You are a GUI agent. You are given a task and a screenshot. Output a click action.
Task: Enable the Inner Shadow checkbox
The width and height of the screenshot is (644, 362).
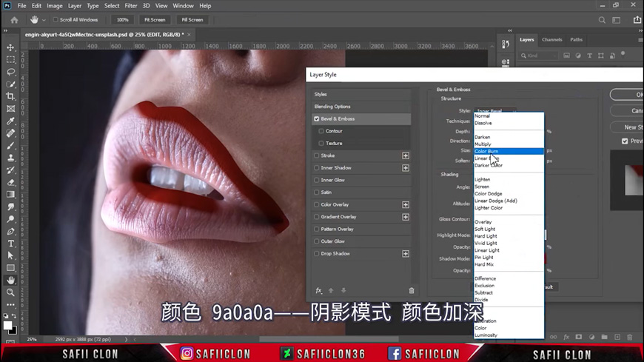317,167
